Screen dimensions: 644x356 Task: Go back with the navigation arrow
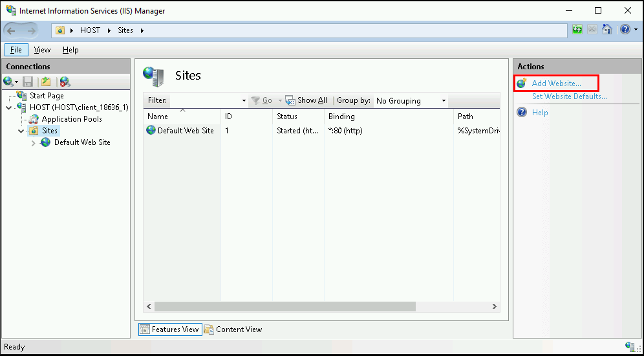click(12, 30)
